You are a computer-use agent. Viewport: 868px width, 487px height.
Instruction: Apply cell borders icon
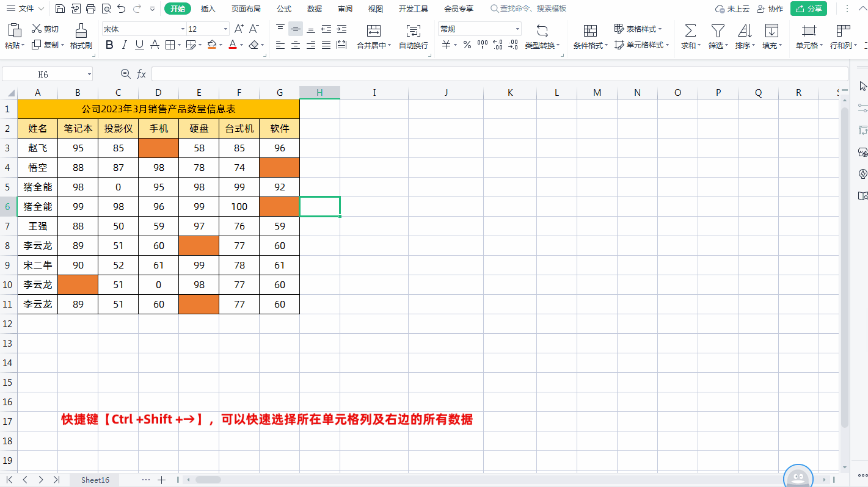point(170,45)
